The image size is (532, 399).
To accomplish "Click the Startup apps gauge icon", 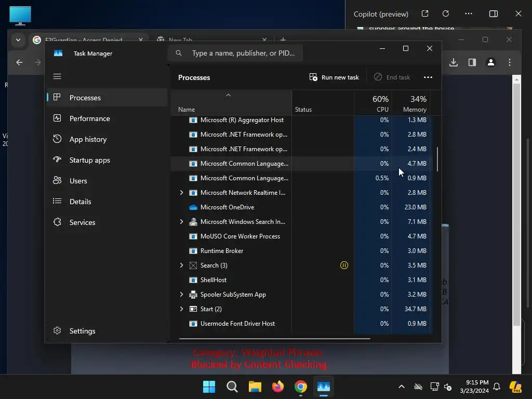I will click(x=57, y=159).
